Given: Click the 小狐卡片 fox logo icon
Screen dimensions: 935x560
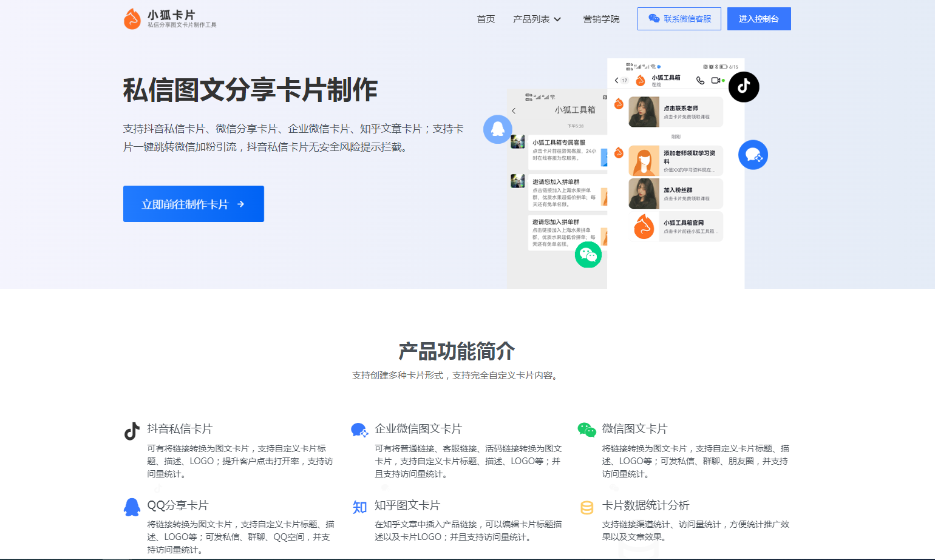Looking at the screenshot, I should [x=132, y=19].
